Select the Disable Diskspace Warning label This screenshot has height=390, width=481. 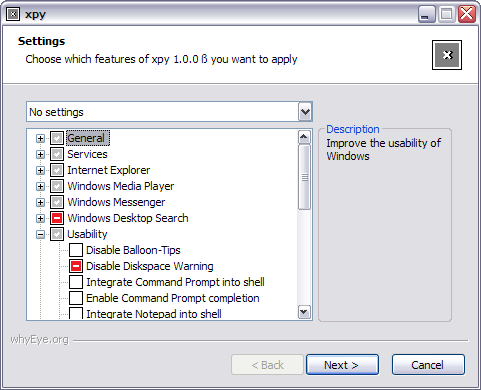point(150,266)
